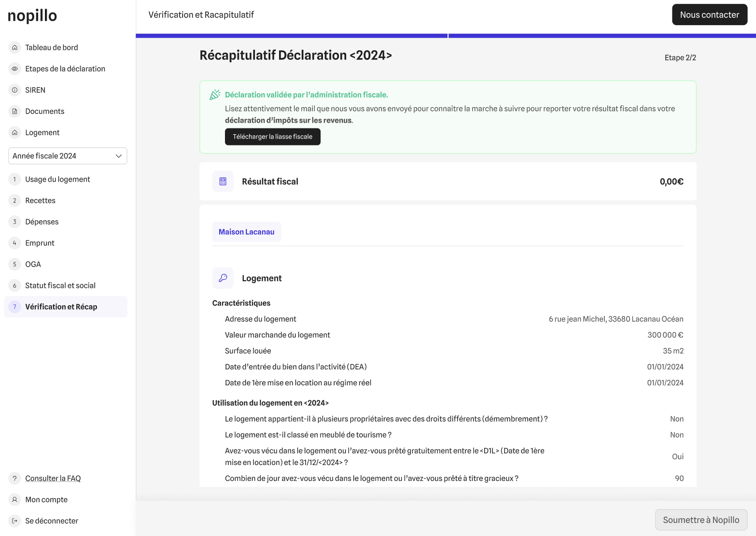Click the SIREN info icon
The width and height of the screenshot is (756, 536).
pos(14,90)
